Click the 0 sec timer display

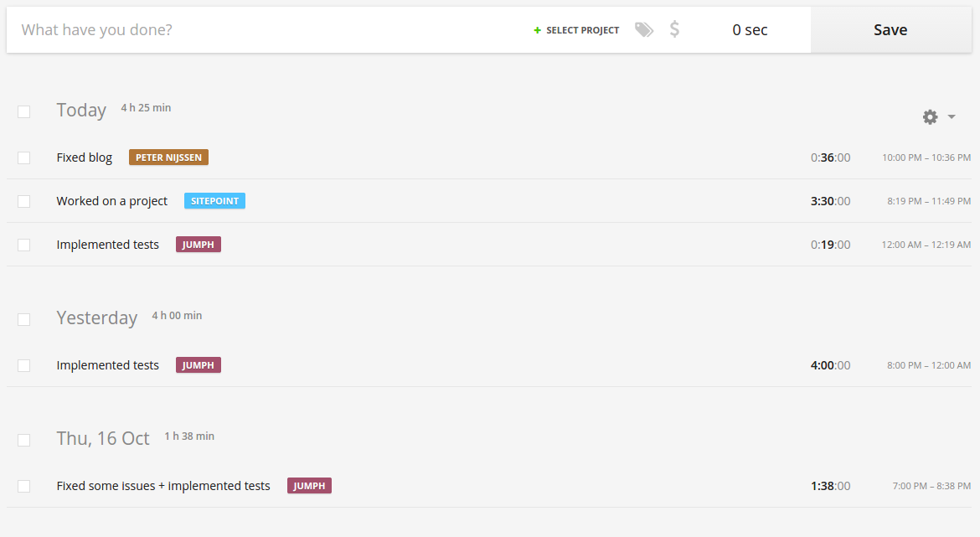point(749,29)
